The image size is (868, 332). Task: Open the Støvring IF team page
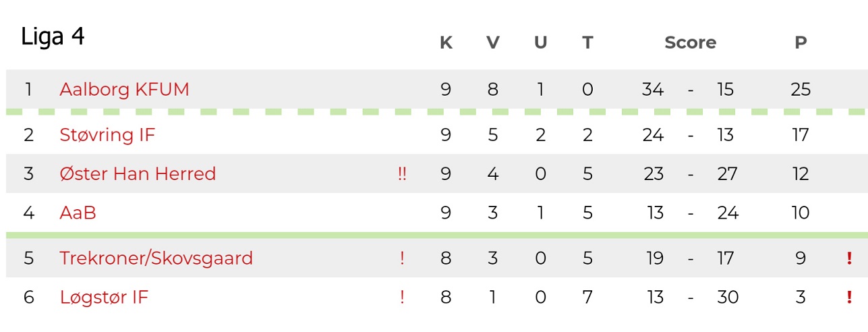point(107,135)
